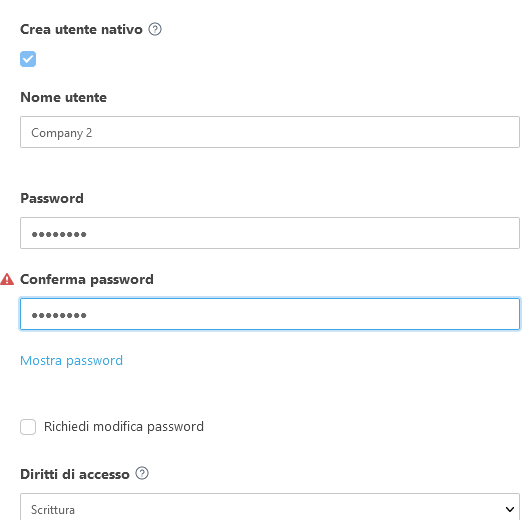Image resolution: width=530 pixels, height=520 pixels.
Task: Click the Richiedi modifica password label text
Action: tap(124, 427)
